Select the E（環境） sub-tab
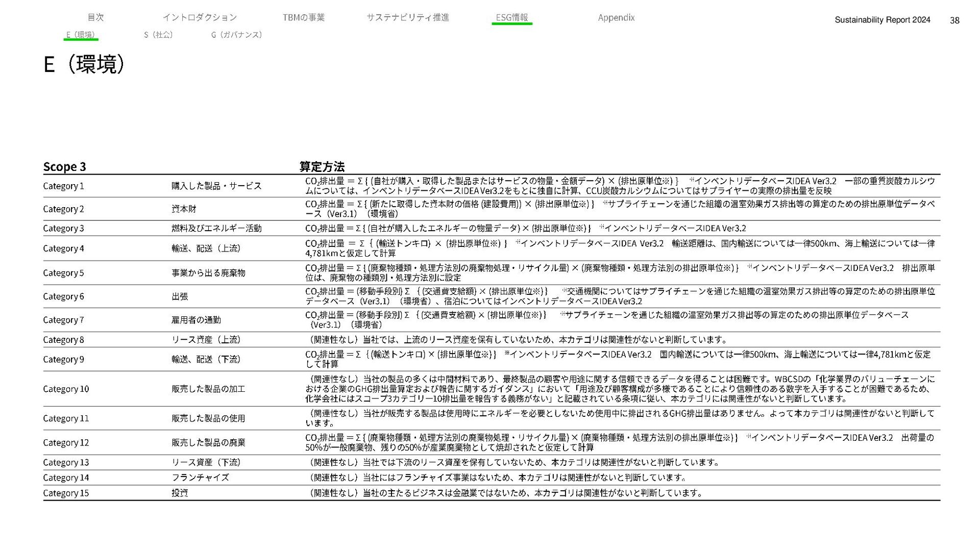 [81, 35]
